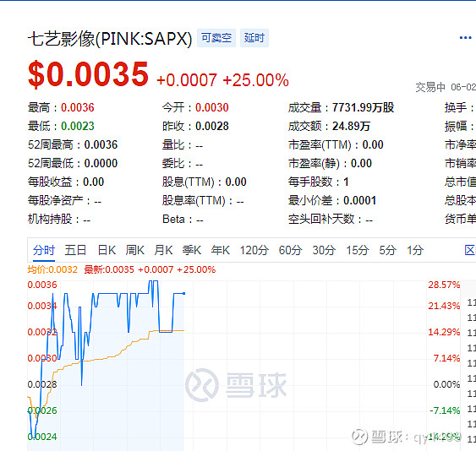476x451 pixels.
Task: Click the 量比 label
Action: pos(173,145)
